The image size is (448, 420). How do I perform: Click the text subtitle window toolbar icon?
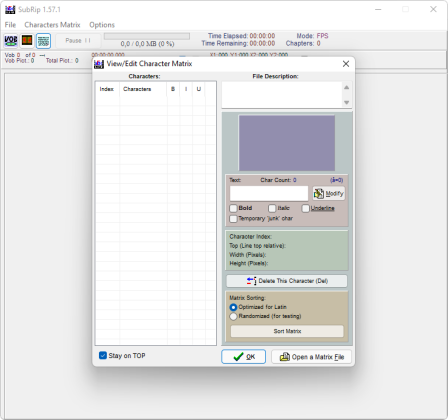pyautogui.click(x=43, y=41)
